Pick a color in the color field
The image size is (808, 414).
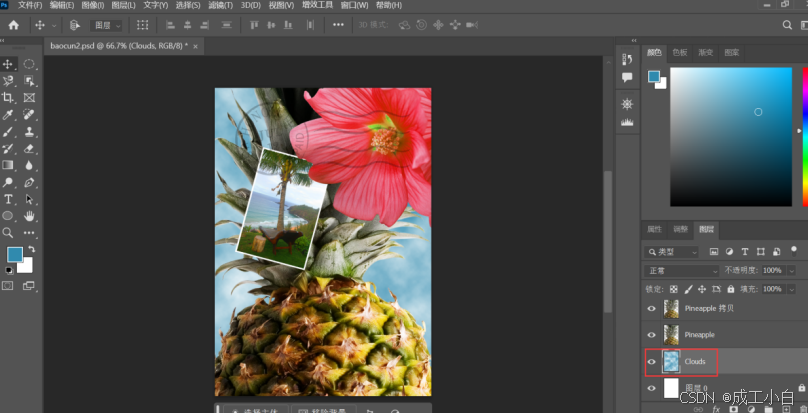731,137
